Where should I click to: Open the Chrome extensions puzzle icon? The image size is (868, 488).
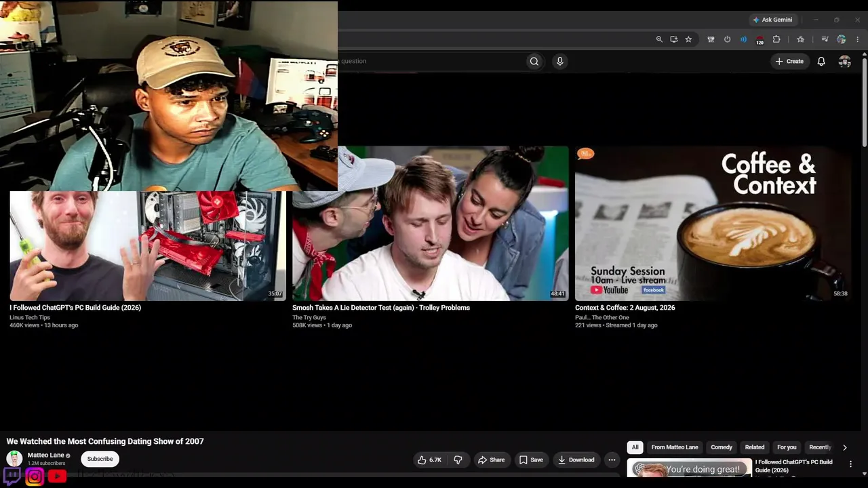[776, 39]
